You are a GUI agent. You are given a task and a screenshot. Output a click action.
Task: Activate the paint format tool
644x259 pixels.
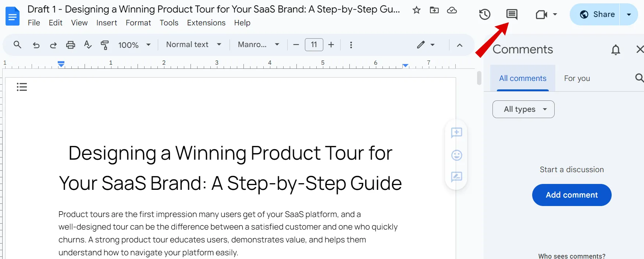point(105,45)
